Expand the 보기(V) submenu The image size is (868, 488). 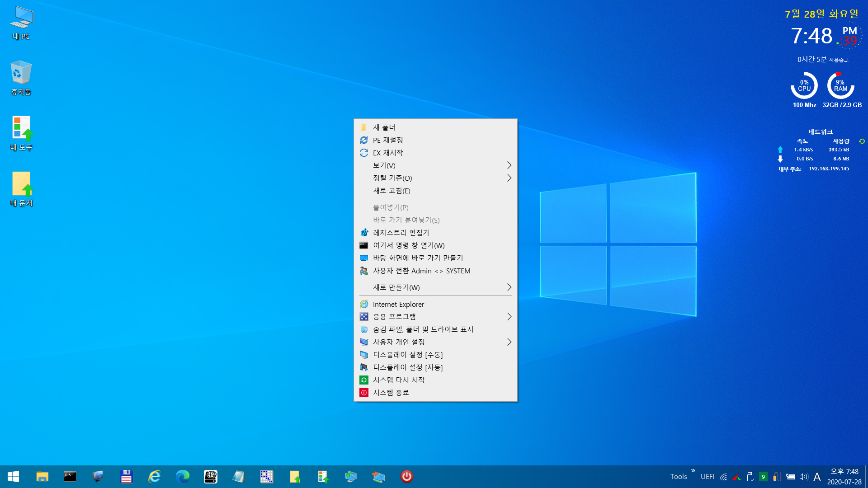click(435, 165)
